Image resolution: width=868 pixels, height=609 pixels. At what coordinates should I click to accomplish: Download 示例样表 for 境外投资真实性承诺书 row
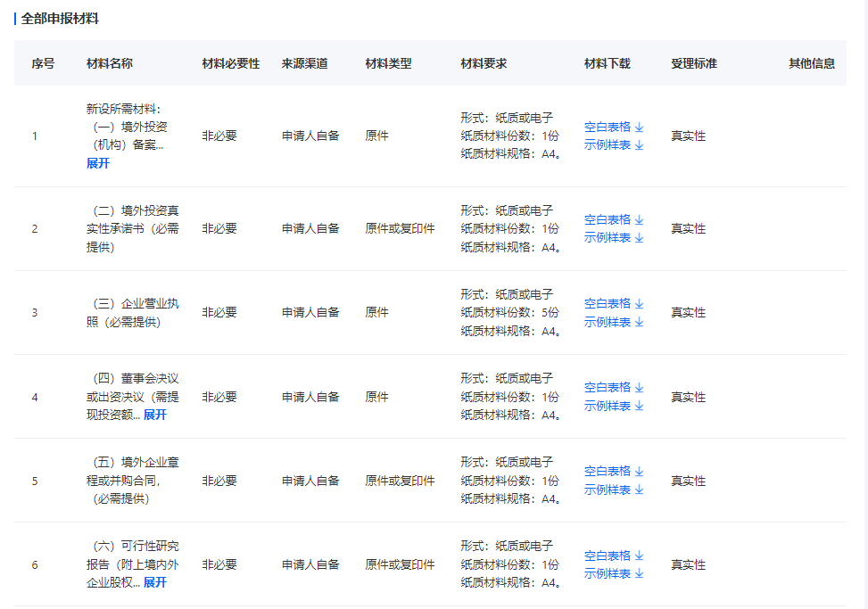click(x=608, y=237)
